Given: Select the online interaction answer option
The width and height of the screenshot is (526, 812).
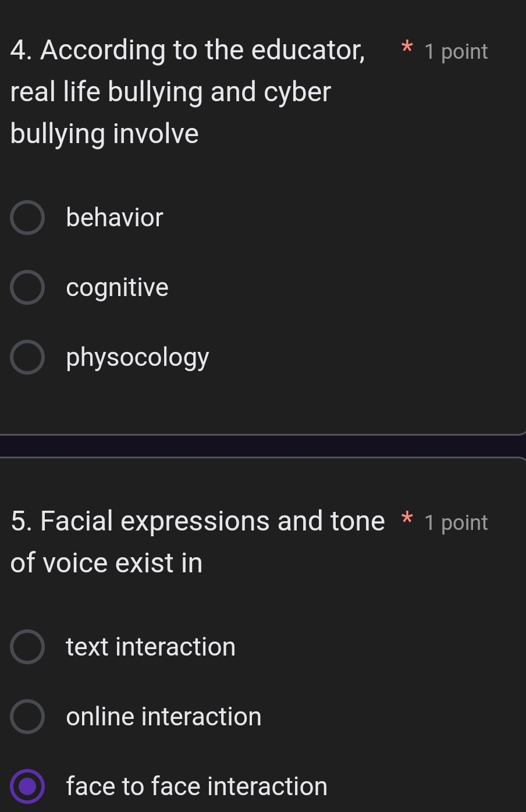Looking at the screenshot, I should 27,716.
